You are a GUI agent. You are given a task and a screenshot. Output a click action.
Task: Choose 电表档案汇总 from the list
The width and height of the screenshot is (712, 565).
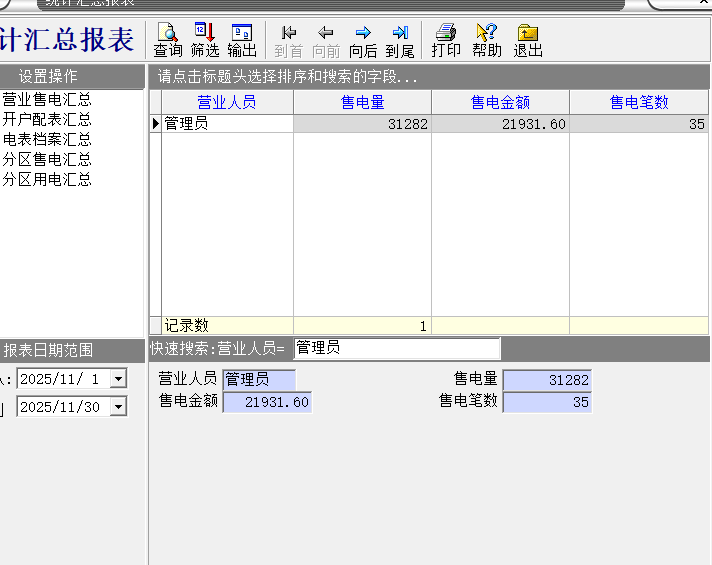click(47, 140)
